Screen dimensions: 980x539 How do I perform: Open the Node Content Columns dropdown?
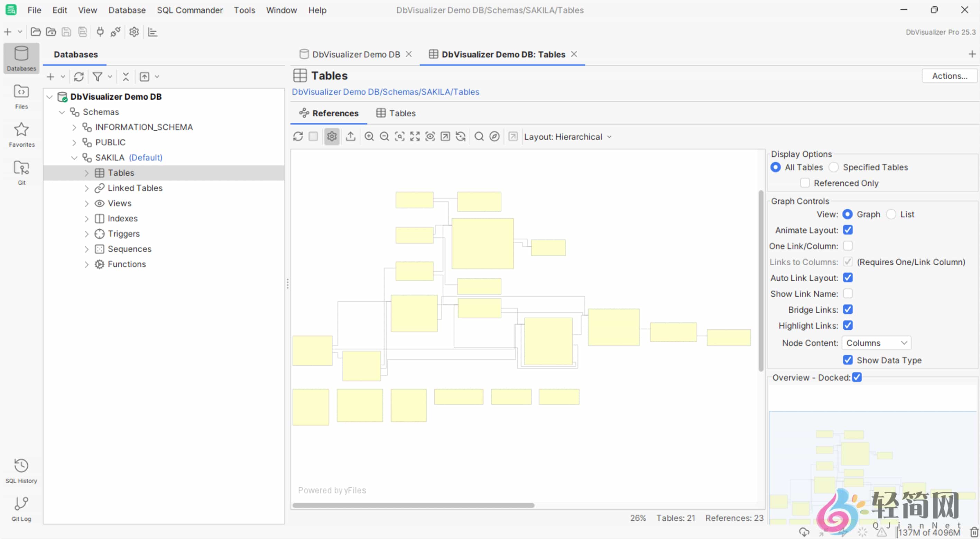pyautogui.click(x=876, y=342)
